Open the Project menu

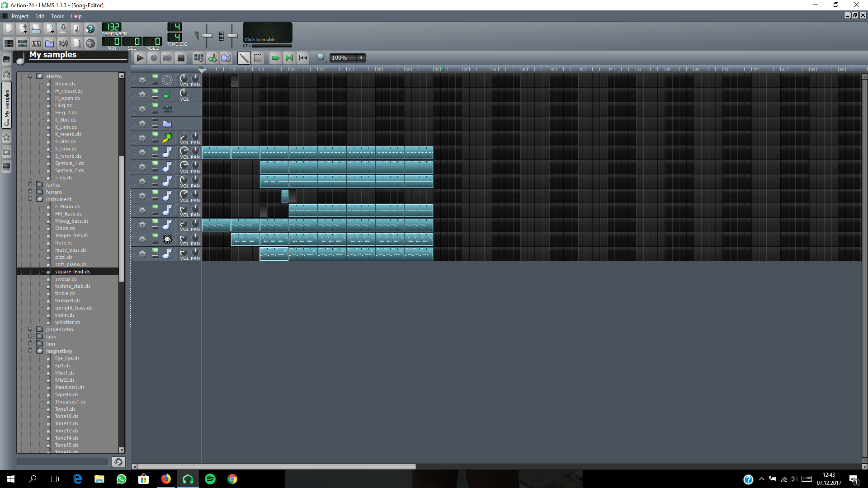[x=20, y=16]
